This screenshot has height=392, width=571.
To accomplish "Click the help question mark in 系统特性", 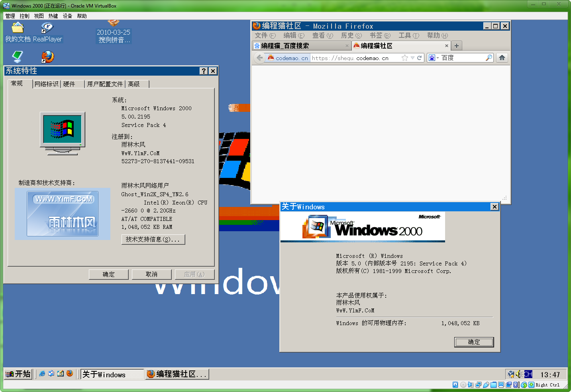I will (x=204, y=71).
